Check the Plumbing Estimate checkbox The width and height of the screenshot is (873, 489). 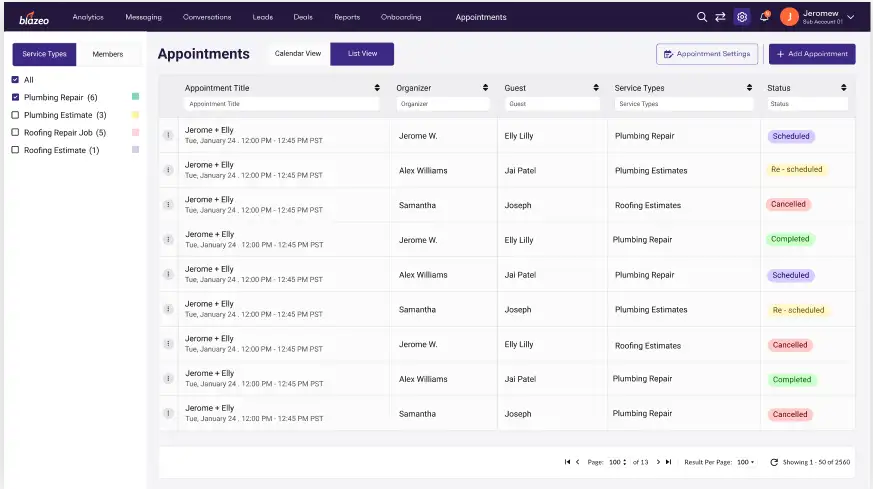pos(15,115)
